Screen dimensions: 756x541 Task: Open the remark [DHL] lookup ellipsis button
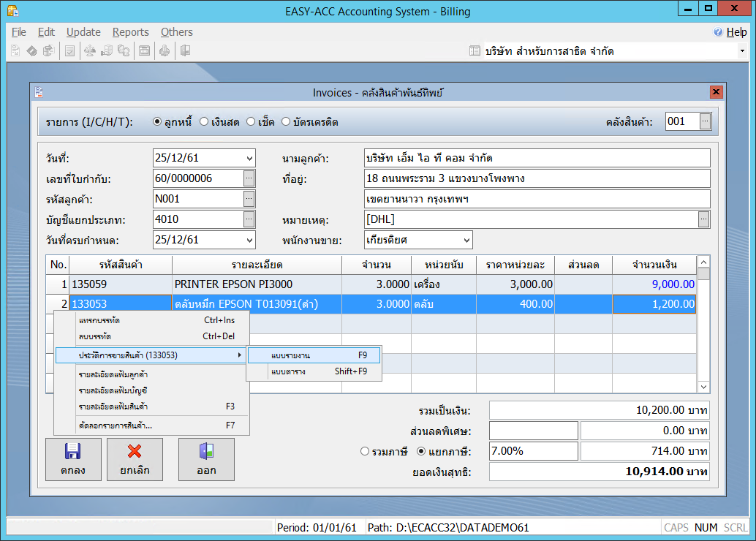coord(704,219)
